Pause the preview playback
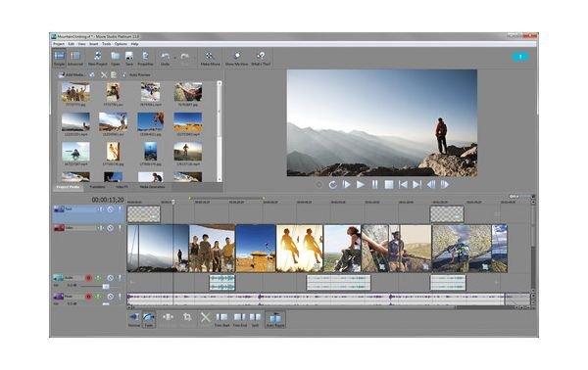The height and width of the screenshot is (370, 588). point(374,185)
